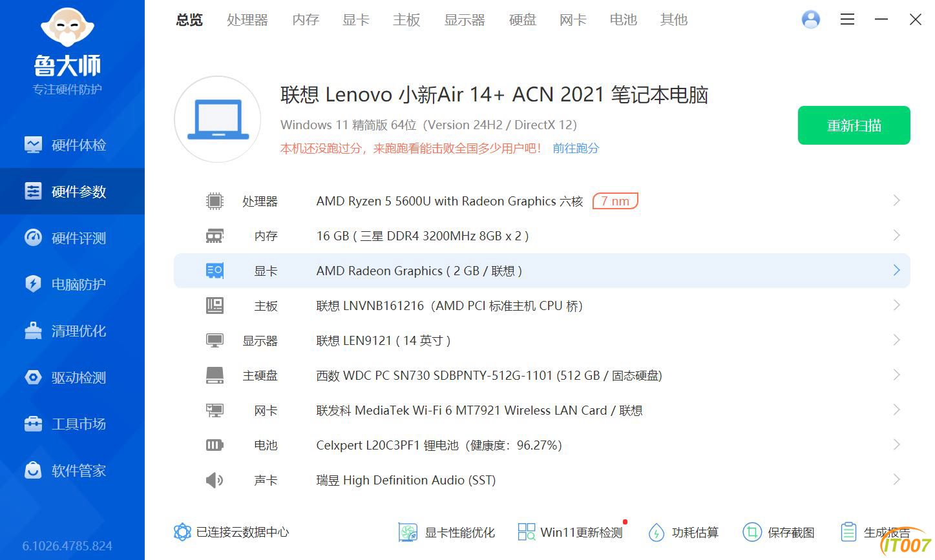Expand the AMD Radeon Graphics row arrow
Screen dimensions: 935x560
click(896, 271)
